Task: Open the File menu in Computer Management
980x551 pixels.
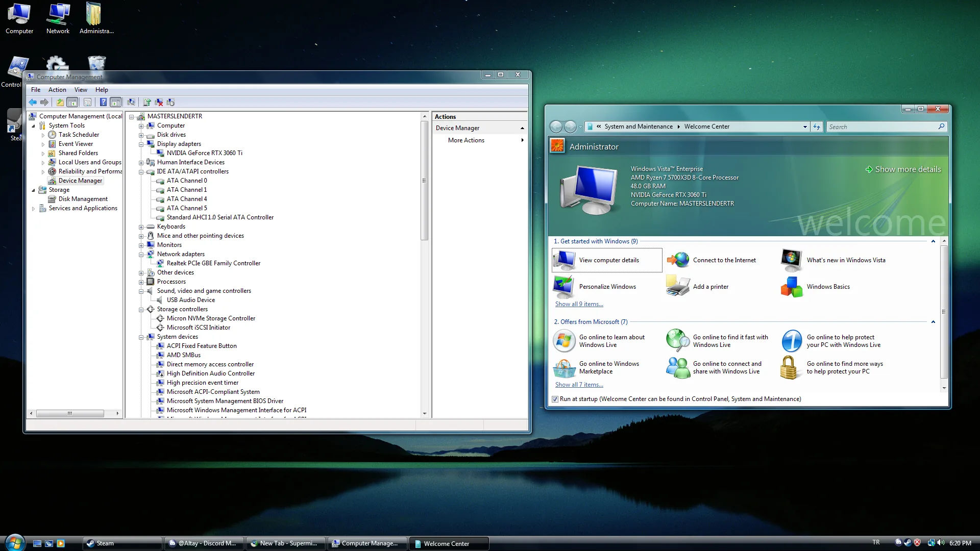Action: (36, 90)
